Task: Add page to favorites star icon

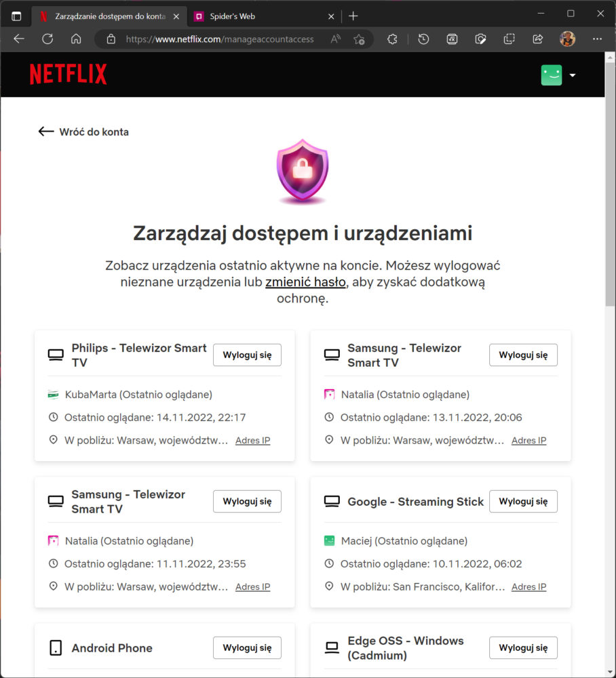Action: [x=359, y=39]
